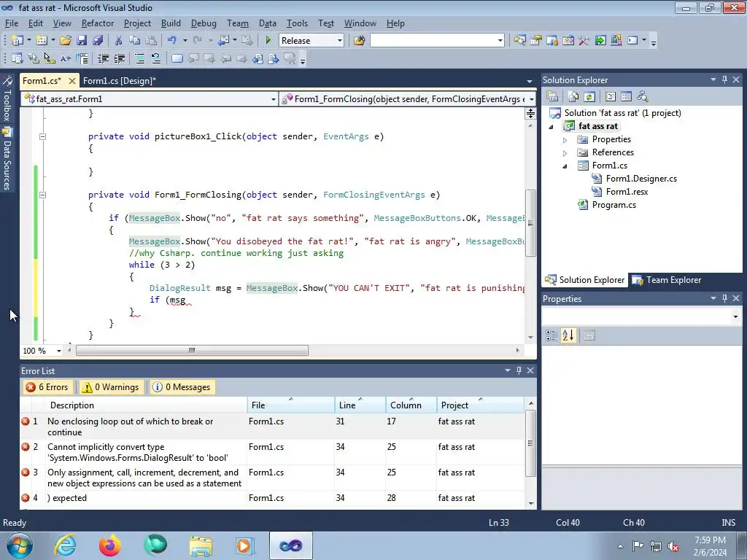The width and height of the screenshot is (747, 560).
Task: Select Form1.Designer.cs in Solution Explorer
Action: click(640, 179)
